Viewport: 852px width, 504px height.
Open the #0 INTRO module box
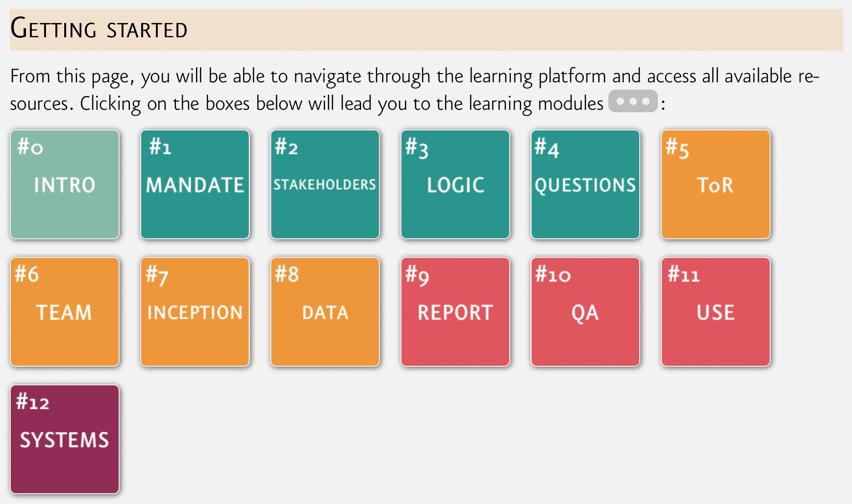(x=65, y=185)
